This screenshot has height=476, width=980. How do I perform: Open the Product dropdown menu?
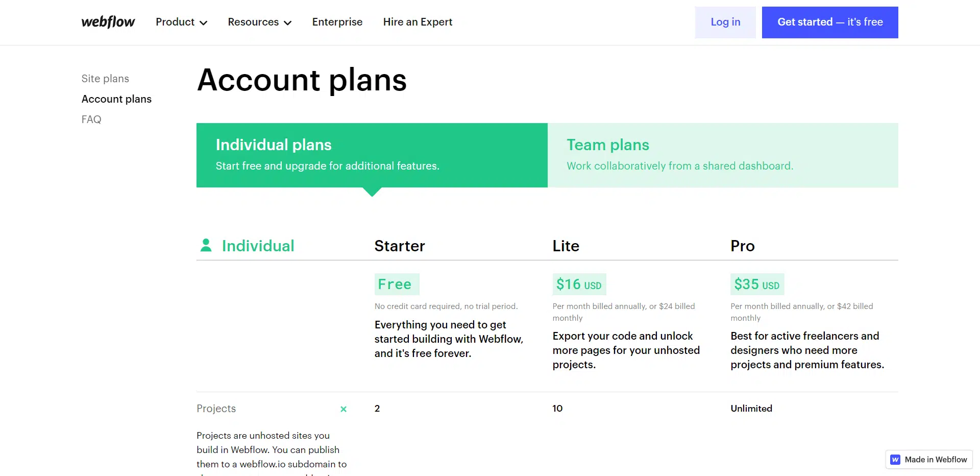181,22
